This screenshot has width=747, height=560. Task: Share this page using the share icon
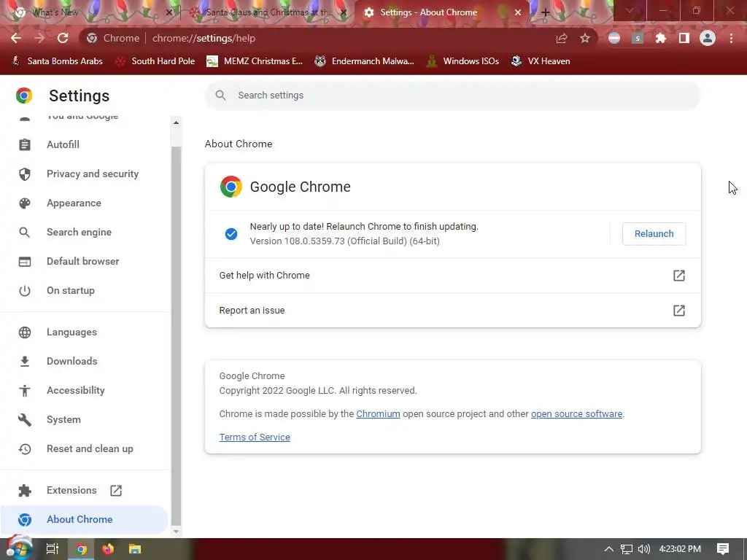point(562,38)
